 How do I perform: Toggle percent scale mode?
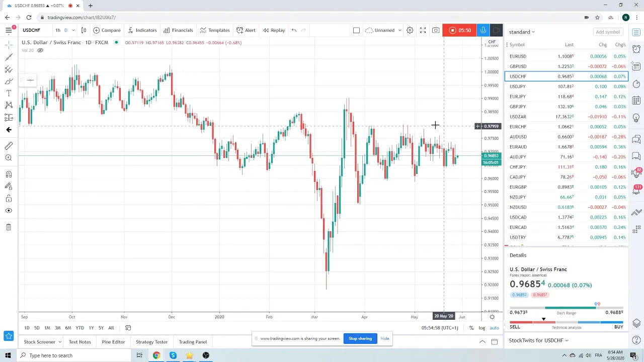(471, 328)
